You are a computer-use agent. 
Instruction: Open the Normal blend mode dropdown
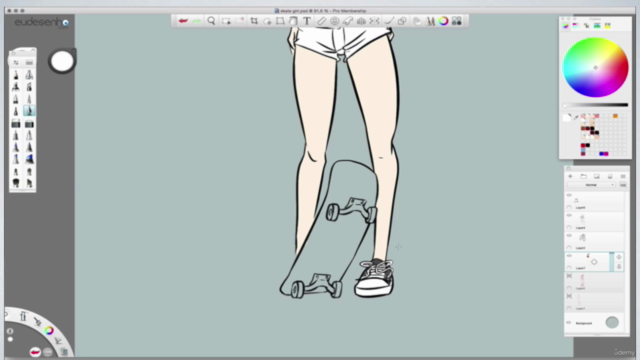coord(591,185)
